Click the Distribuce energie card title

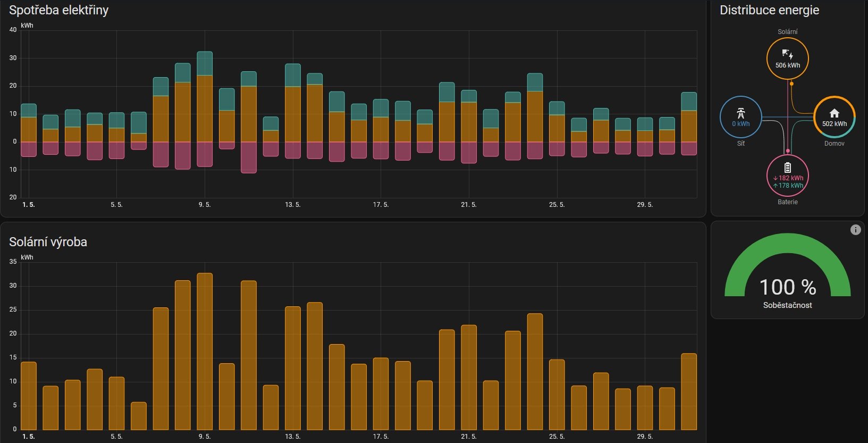point(769,10)
